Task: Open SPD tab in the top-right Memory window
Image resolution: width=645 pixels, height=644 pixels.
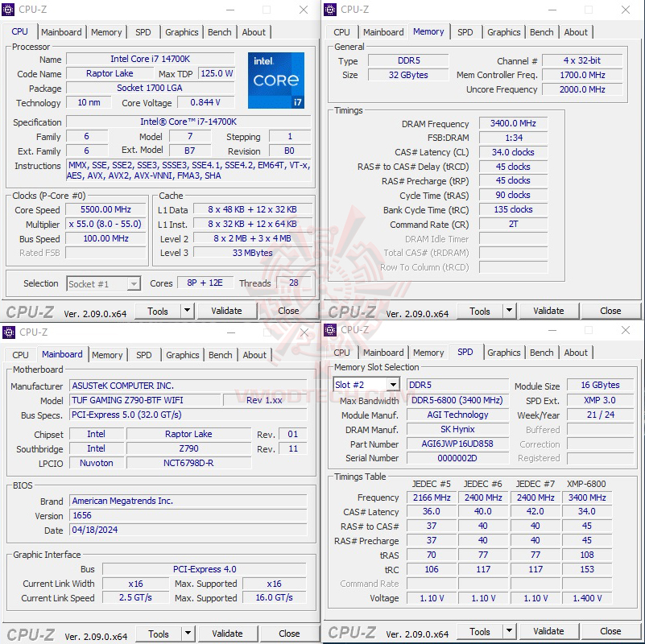Action: click(465, 32)
